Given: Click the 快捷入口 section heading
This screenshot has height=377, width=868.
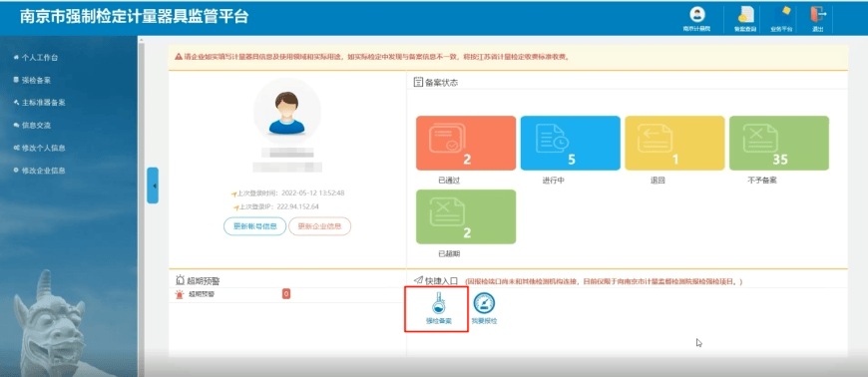Looking at the screenshot, I should click(436, 281).
